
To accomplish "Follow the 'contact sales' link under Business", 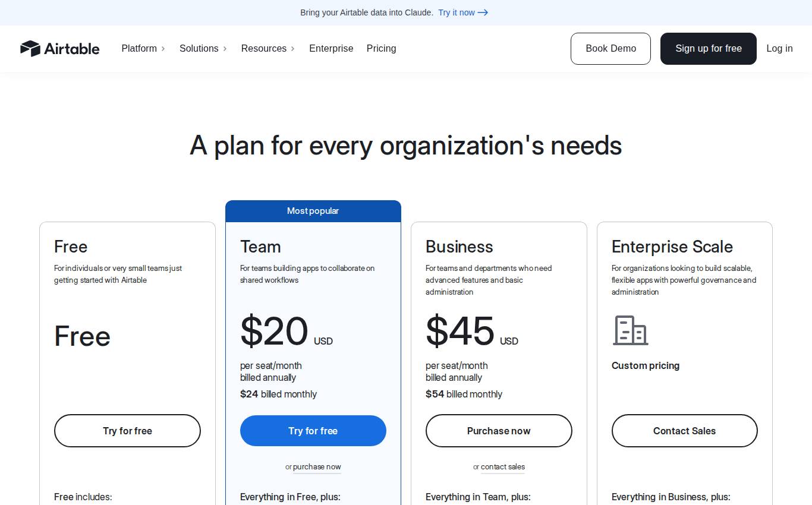I will click(503, 467).
